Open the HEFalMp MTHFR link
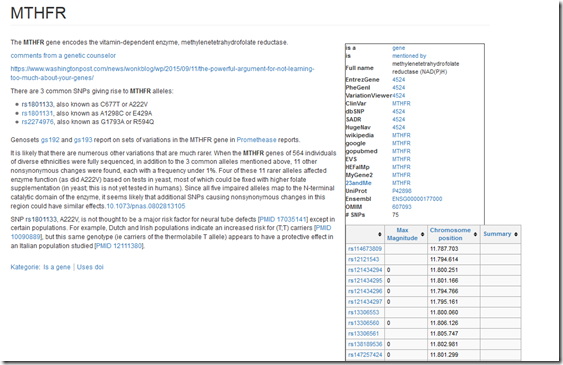 tap(401, 167)
